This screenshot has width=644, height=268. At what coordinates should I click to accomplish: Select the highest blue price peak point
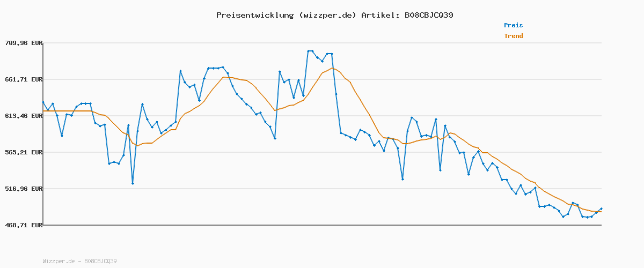pos(308,51)
